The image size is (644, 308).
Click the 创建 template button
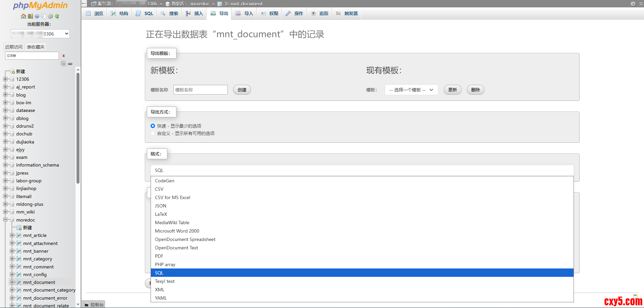242,90
